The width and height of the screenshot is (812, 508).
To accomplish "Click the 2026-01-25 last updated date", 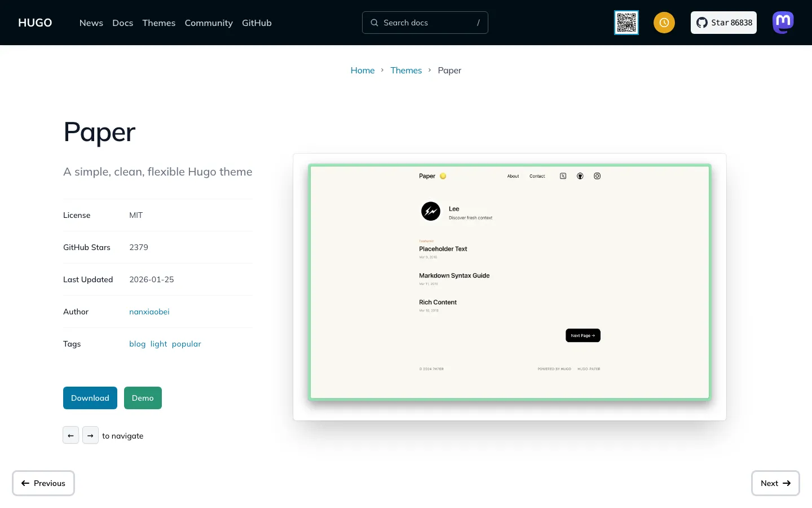I will click(x=152, y=279).
